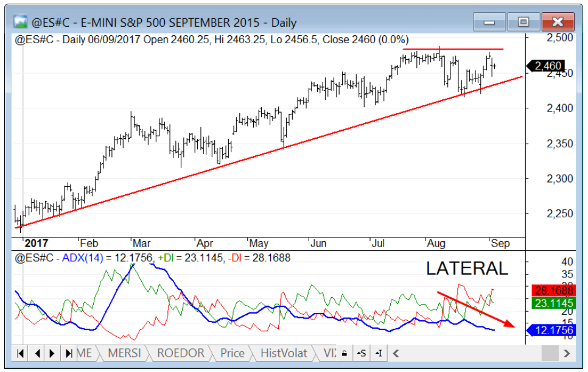This screenshot has height=372, width=588.
Task: Toggle the S link button
Action: click(362, 353)
